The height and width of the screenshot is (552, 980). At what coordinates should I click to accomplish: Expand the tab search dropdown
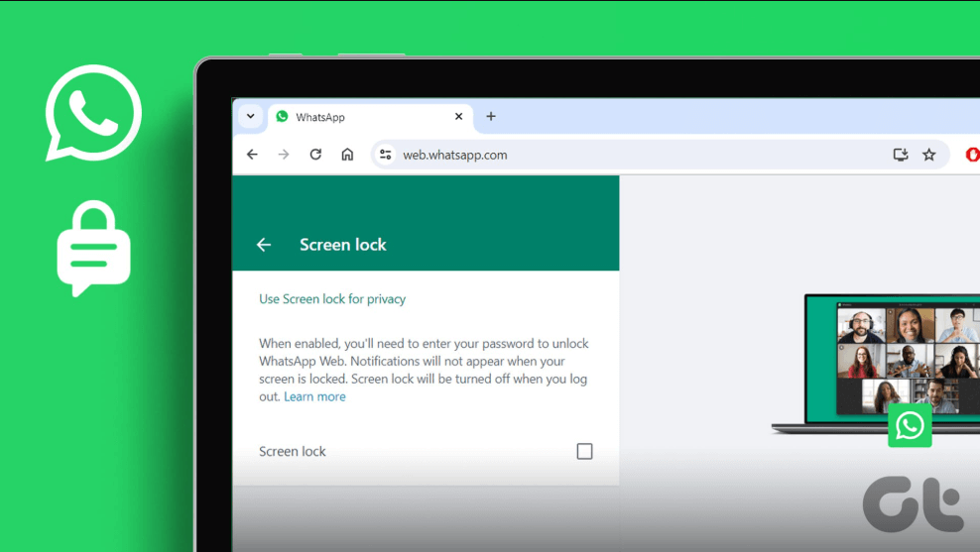[x=251, y=116]
